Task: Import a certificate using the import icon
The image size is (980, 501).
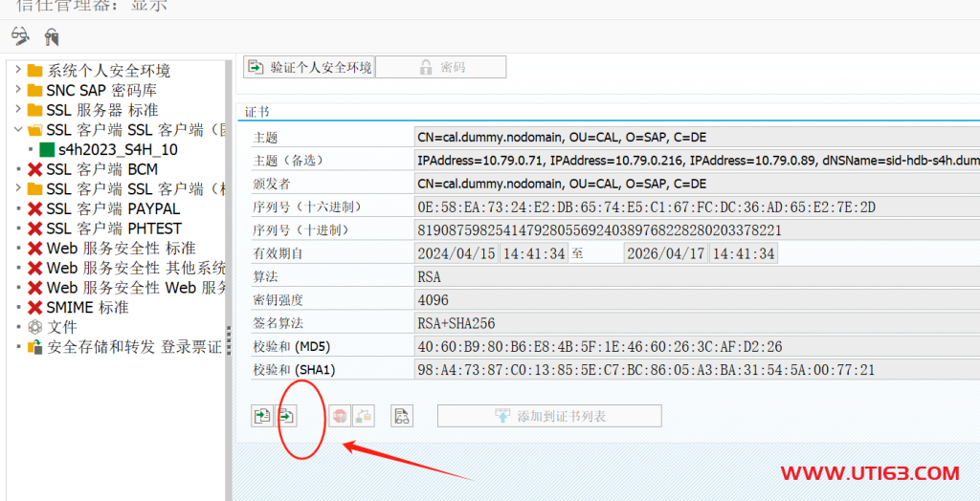Action: tap(262, 415)
